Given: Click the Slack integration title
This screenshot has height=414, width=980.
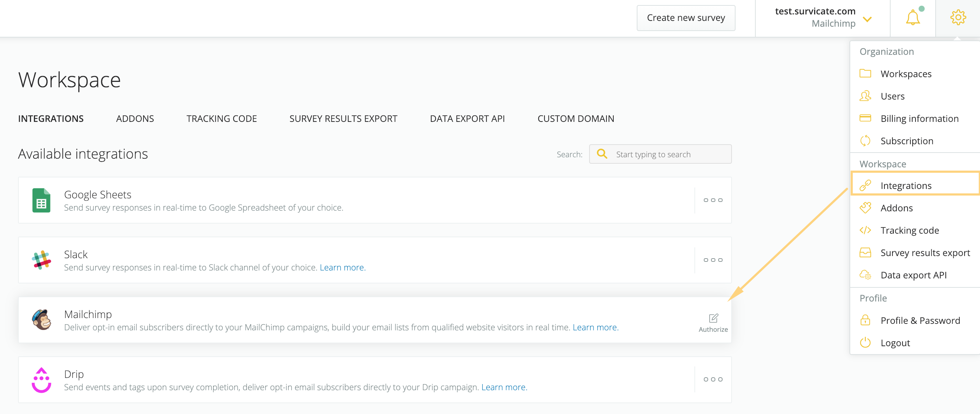Looking at the screenshot, I should pyautogui.click(x=76, y=255).
